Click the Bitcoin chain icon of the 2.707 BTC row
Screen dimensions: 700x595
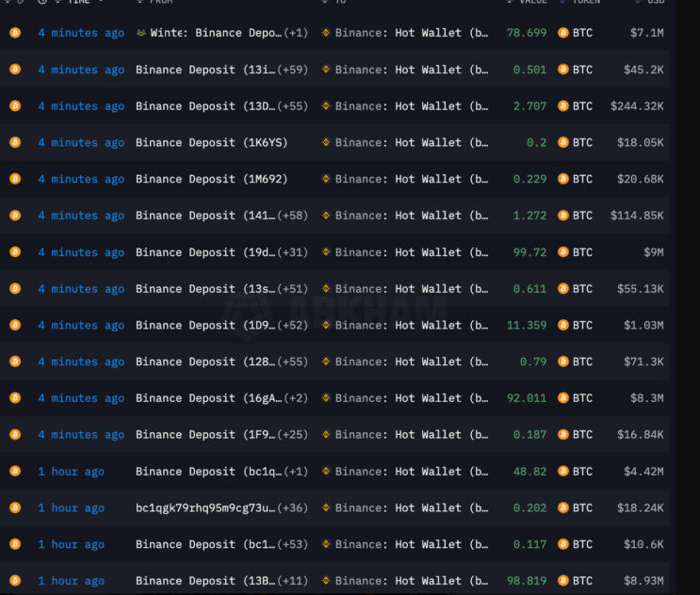tap(15, 105)
